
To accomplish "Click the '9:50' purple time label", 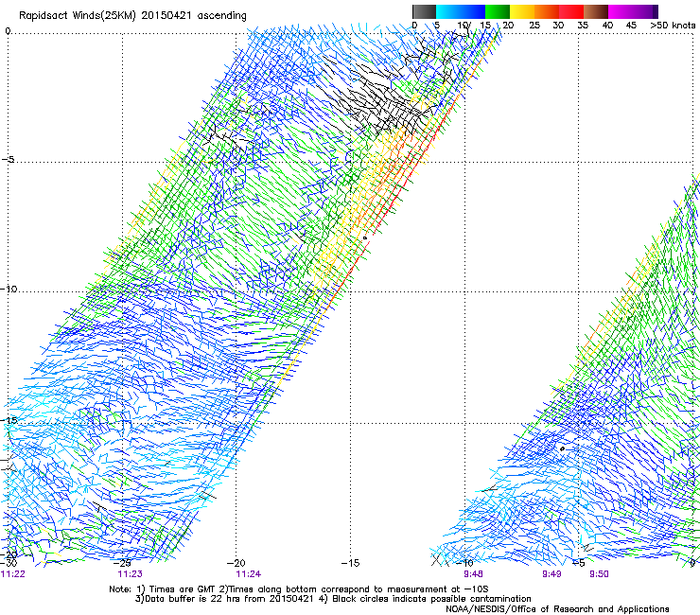I will (x=599, y=574).
